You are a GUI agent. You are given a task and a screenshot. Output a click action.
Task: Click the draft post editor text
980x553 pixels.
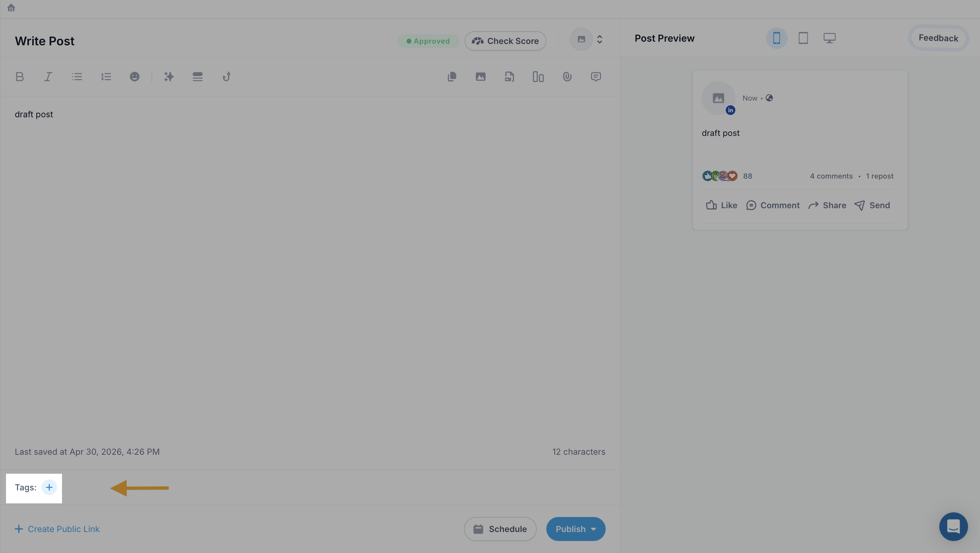point(34,115)
